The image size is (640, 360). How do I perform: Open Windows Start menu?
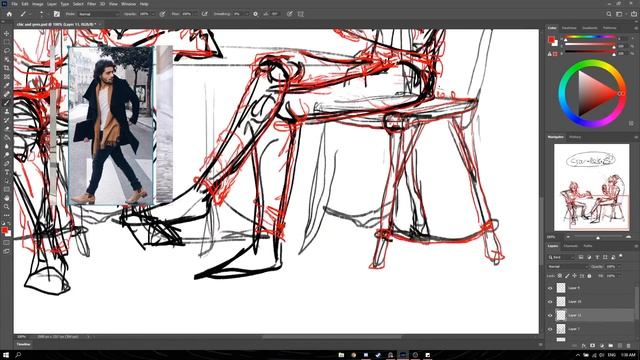(x=6, y=355)
